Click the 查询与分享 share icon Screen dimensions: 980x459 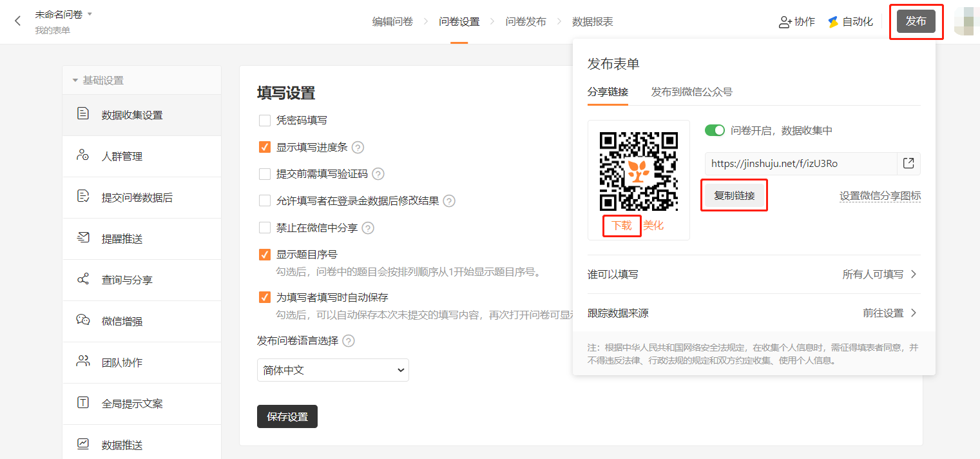point(83,279)
